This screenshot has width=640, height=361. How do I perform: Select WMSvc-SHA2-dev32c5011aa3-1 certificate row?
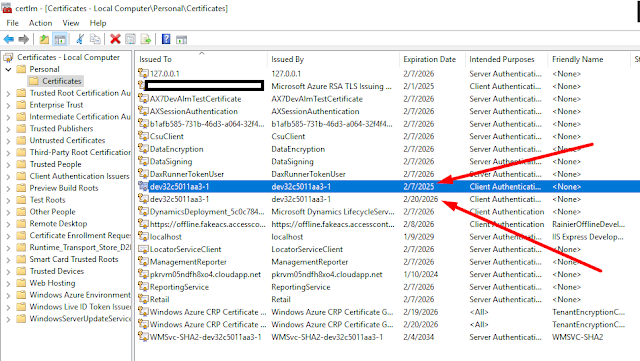389,337
